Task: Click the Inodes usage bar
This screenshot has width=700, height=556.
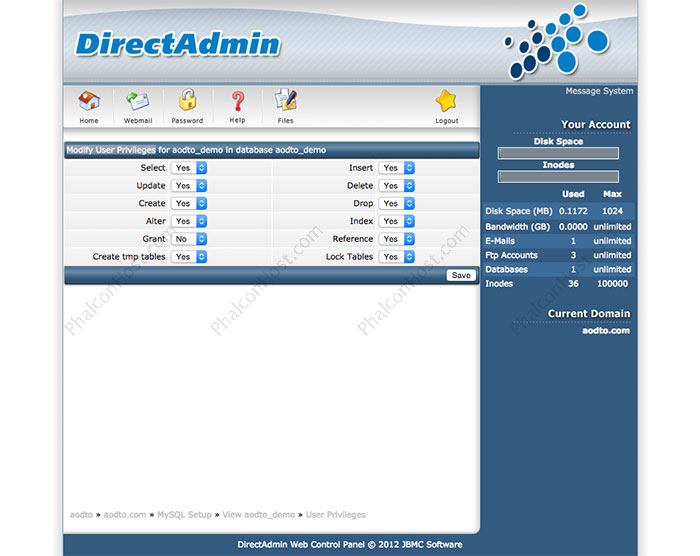Action: (x=558, y=177)
